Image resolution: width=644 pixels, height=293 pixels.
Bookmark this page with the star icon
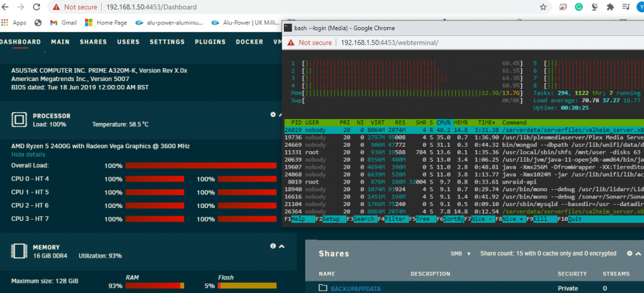(543, 7)
